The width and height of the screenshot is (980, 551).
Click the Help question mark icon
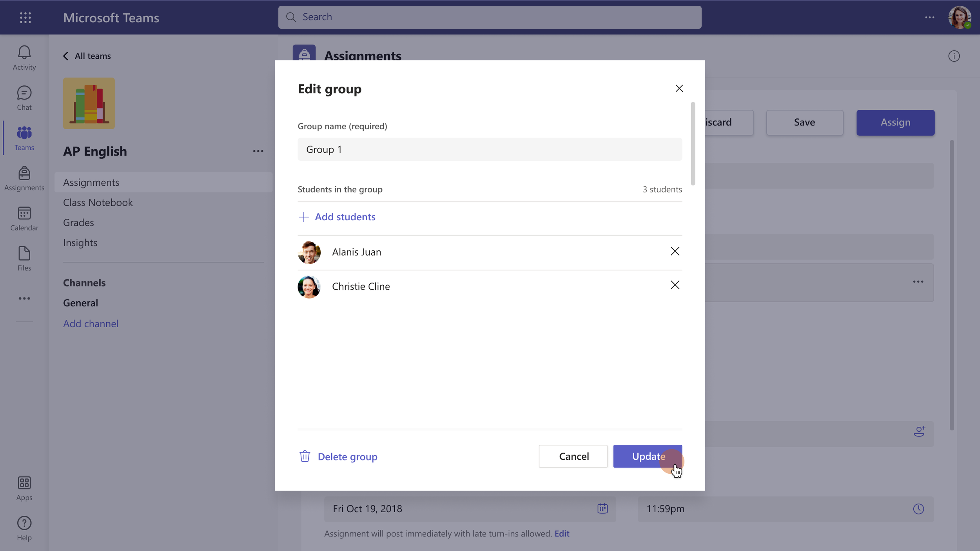pyautogui.click(x=24, y=528)
